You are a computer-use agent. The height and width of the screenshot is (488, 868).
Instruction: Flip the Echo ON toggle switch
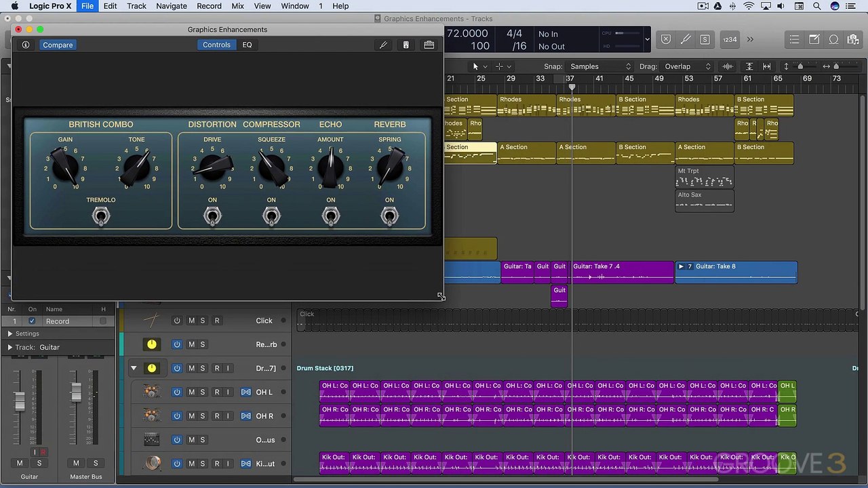click(330, 216)
